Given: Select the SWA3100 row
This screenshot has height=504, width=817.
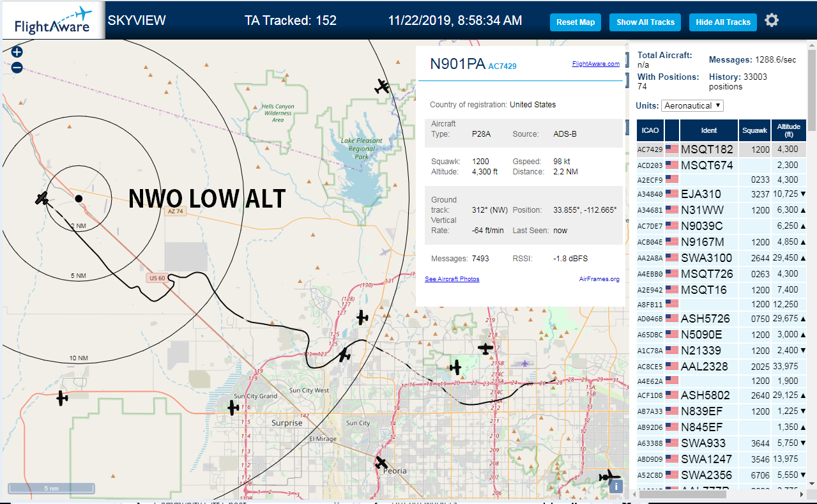Looking at the screenshot, I should click(x=721, y=258).
